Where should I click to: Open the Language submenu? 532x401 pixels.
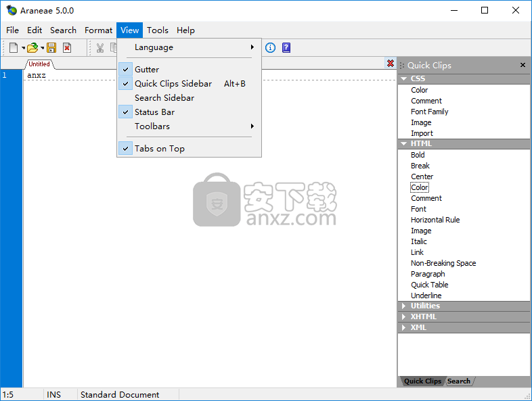pyautogui.click(x=189, y=47)
